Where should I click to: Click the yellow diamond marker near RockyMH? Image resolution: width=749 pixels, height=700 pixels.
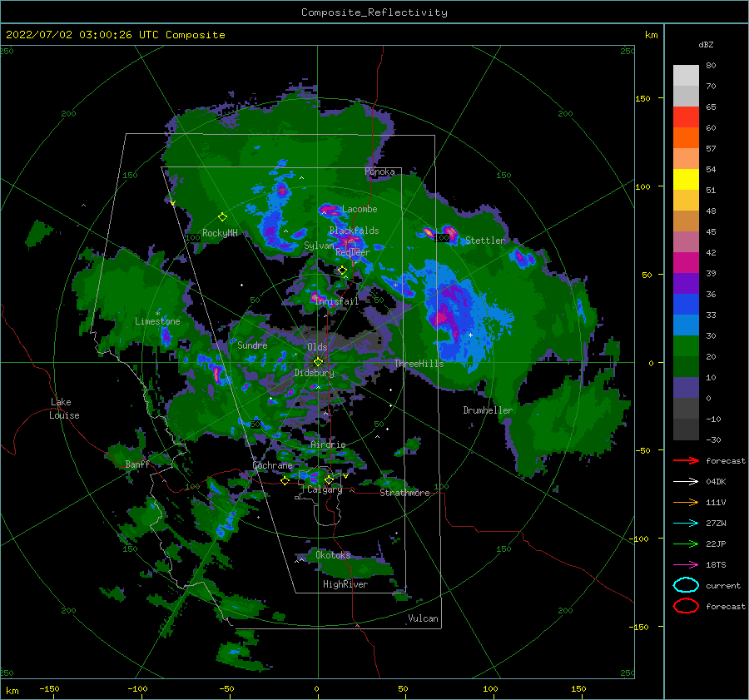[222, 217]
